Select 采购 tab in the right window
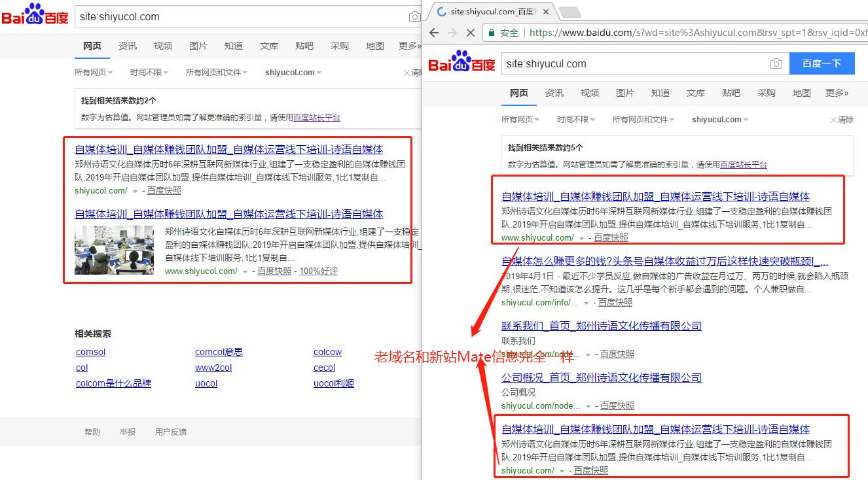This screenshot has height=480, width=868. click(x=767, y=93)
